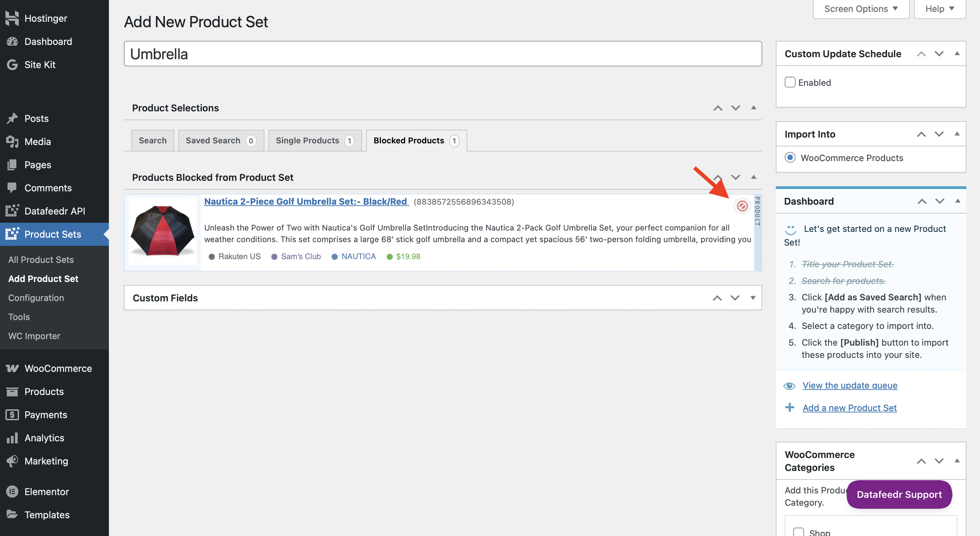The width and height of the screenshot is (980, 536).
Task: Select WooCommerce Products radio button
Action: pyautogui.click(x=790, y=158)
